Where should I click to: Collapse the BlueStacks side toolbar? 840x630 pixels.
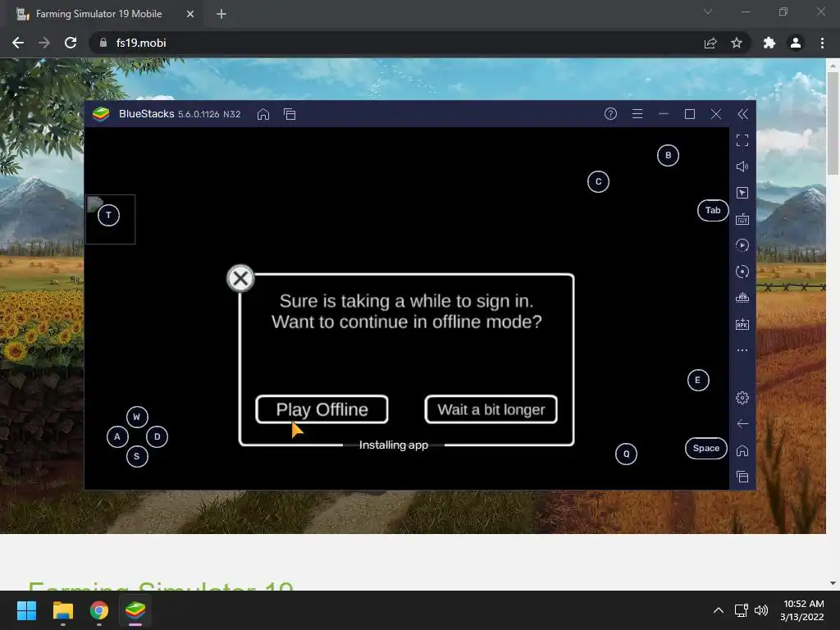pos(742,113)
